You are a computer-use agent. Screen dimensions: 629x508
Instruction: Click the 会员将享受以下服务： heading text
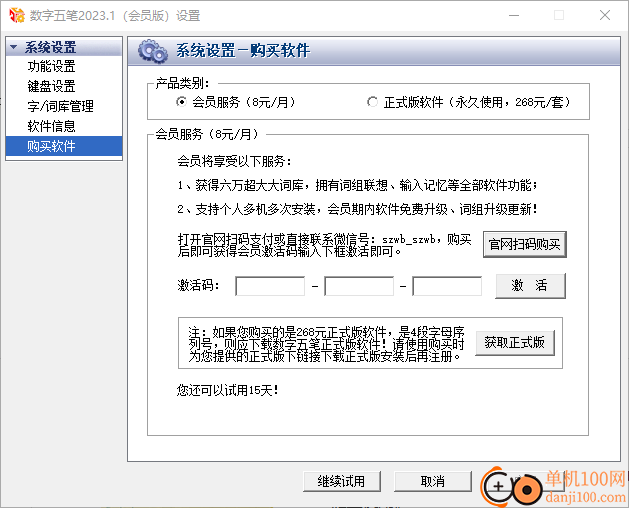coord(235,161)
